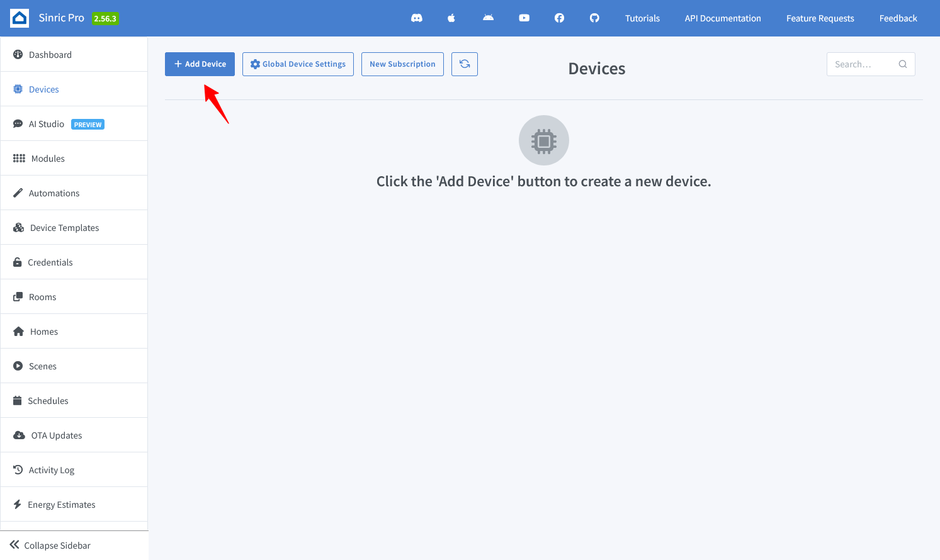Open Feature Requests link
Image resolution: width=940 pixels, height=560 pixels.
(820, 18)
